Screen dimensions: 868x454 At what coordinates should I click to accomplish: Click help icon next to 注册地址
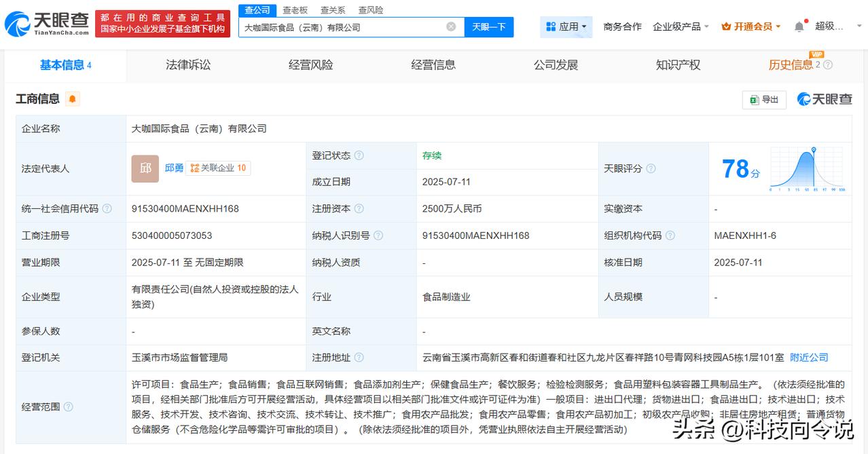coord(359,358)
